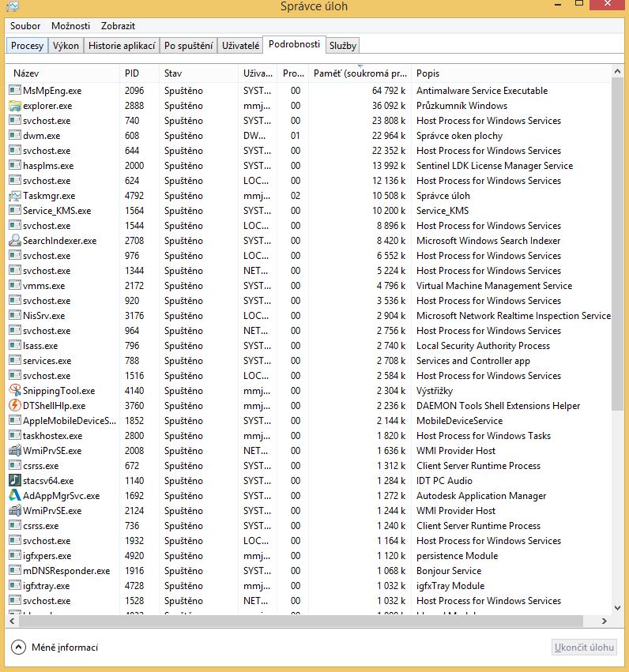Image resolution: width=629 pixels, height=672 pixels.
Task: Click description Local Security Authority Process
Action: [x=483, y=345]
